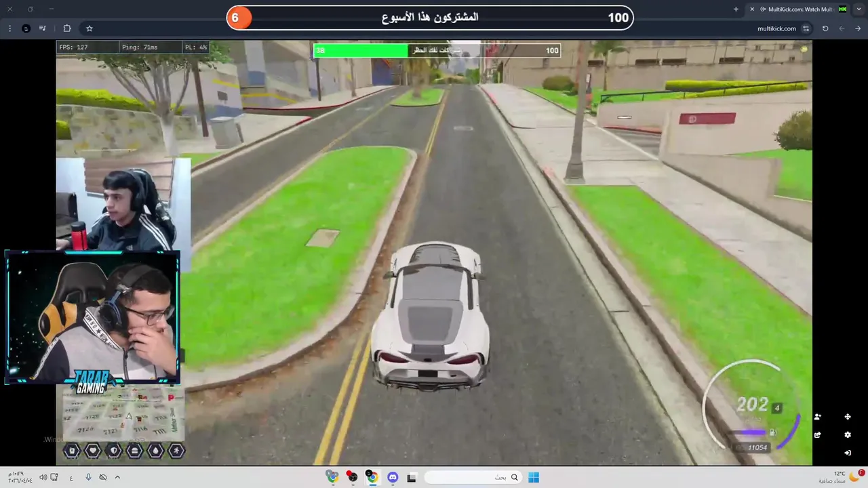Open the Extensions puzzle icon
This screenshot has height=488, width=868.
(67, 28)
